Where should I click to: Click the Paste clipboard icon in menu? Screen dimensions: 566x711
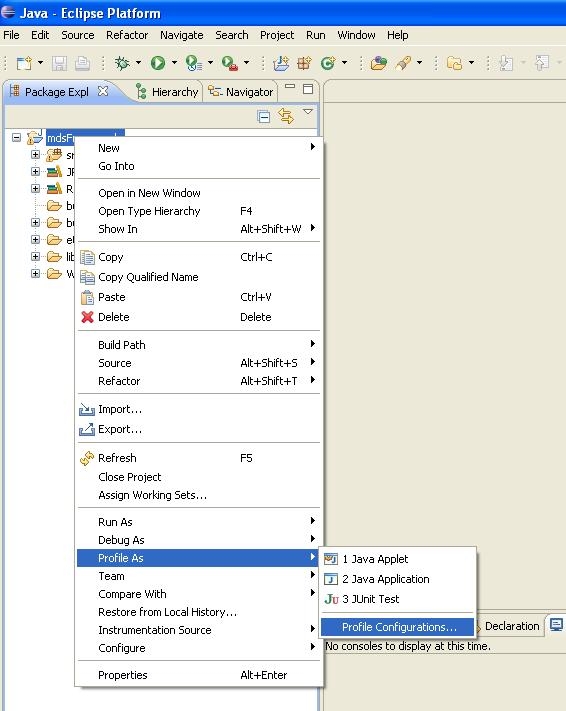87,297
